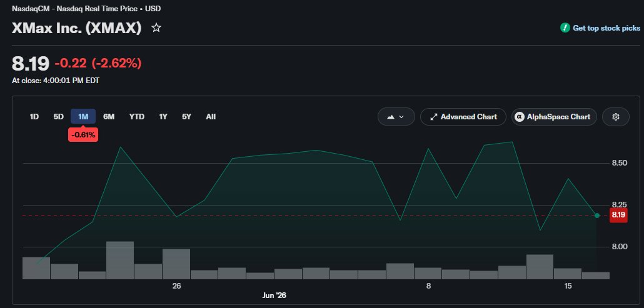The image size is (644, 308).
Task: Click the tallest volume bar in chart
Action: click(120, 260)
